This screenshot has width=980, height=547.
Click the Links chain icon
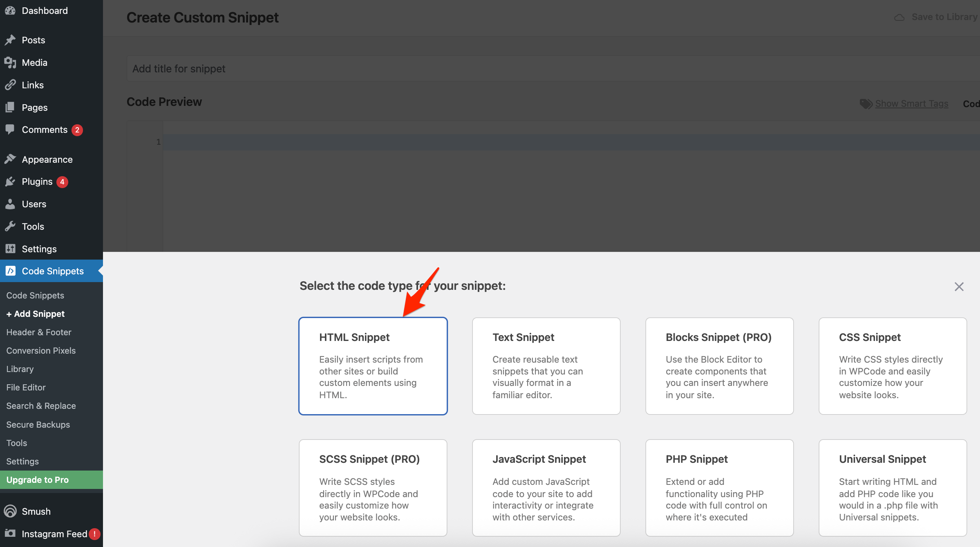coord(10,85)
